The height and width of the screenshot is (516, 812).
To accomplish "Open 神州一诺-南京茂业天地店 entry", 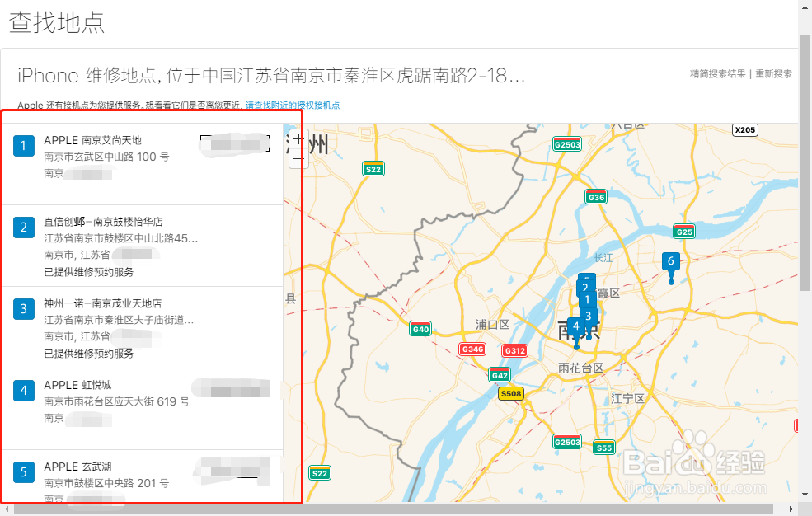I will click(143, 327).
